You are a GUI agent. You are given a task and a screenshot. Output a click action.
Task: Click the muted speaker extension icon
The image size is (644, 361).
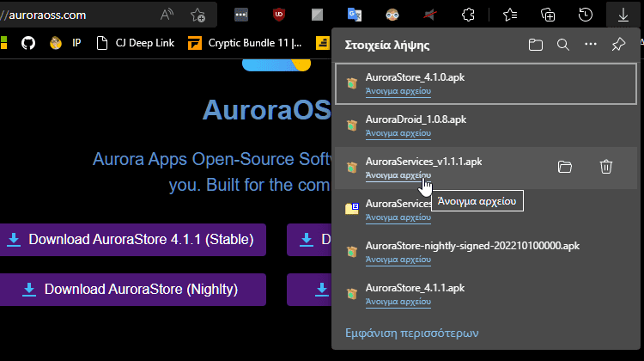[430, 15]
